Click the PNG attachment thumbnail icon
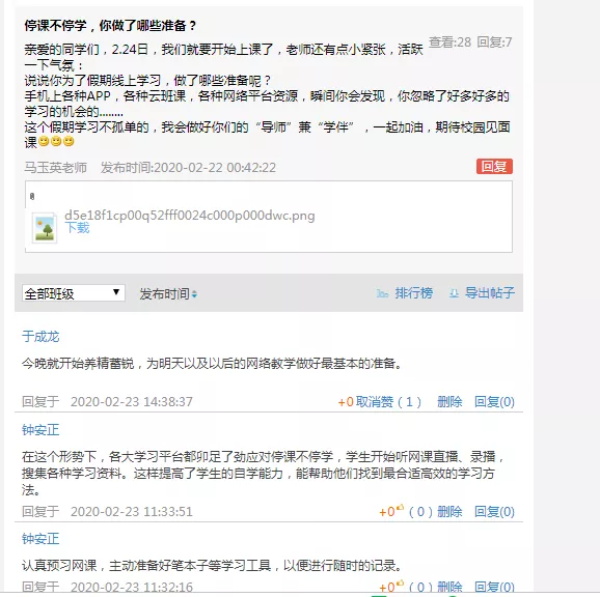Viewport: 600px width, 597px height. pyautogui.click(x=44, y=228)
